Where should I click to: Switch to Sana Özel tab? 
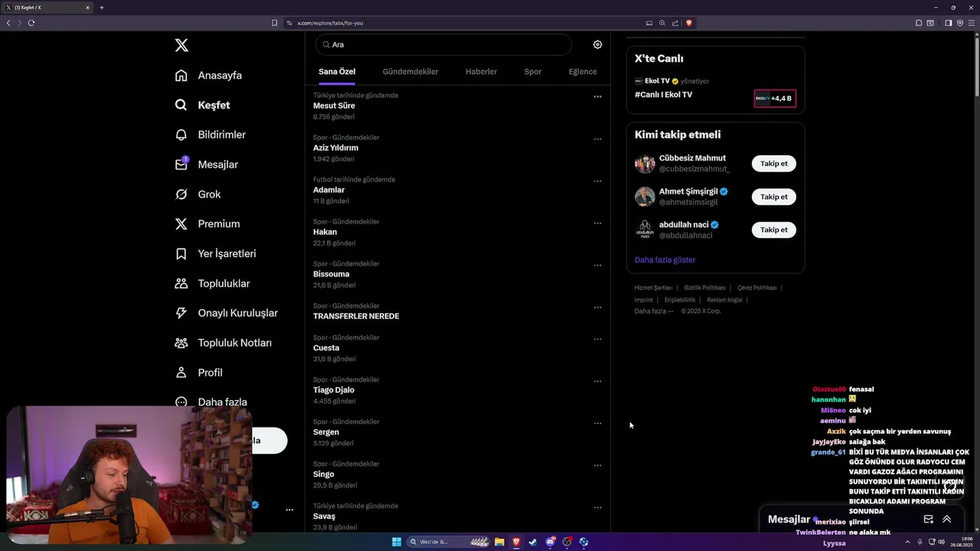(x=337, y=72)
